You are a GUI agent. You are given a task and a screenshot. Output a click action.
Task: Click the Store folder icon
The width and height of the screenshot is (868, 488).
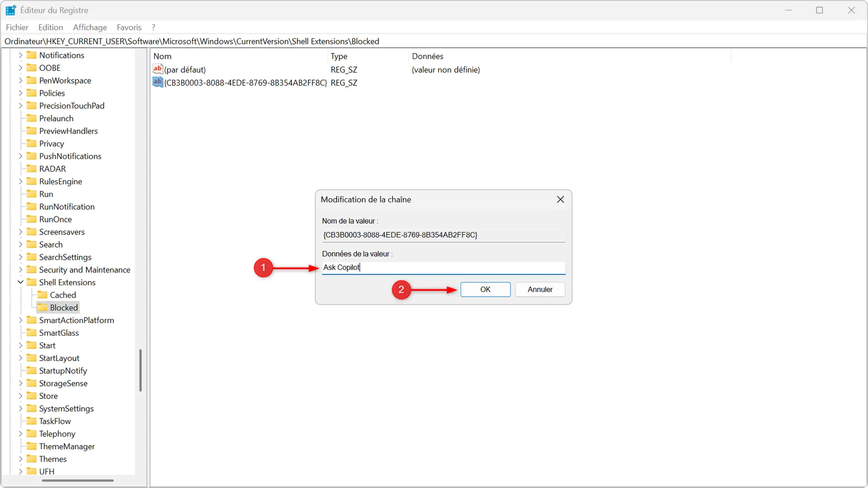click(x=32, y=396)
